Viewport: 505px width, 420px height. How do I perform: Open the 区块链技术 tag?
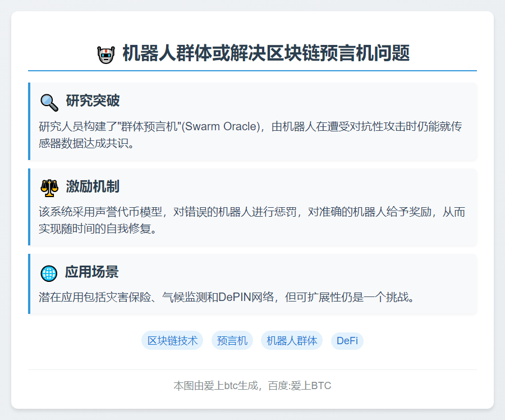coord(173,340)
